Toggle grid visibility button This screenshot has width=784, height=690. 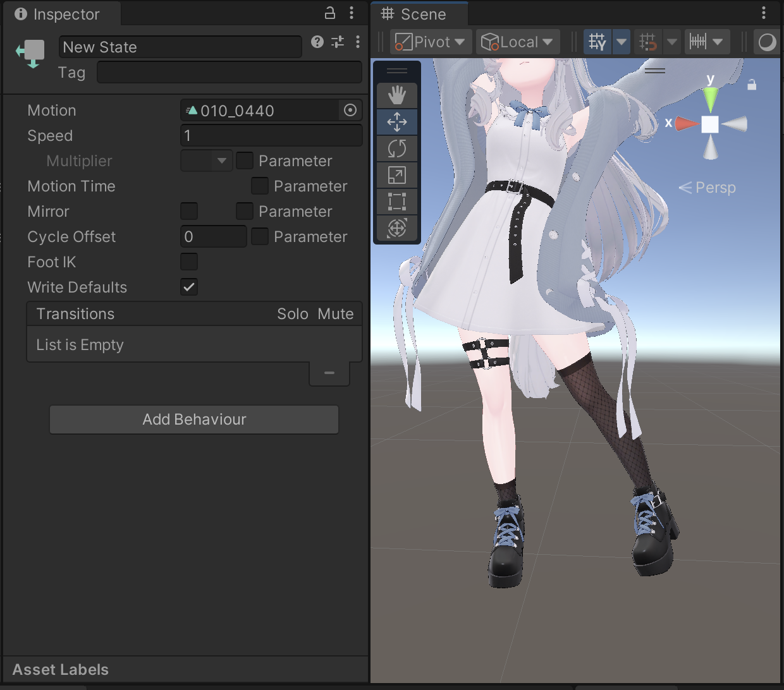tap(597, 42)
